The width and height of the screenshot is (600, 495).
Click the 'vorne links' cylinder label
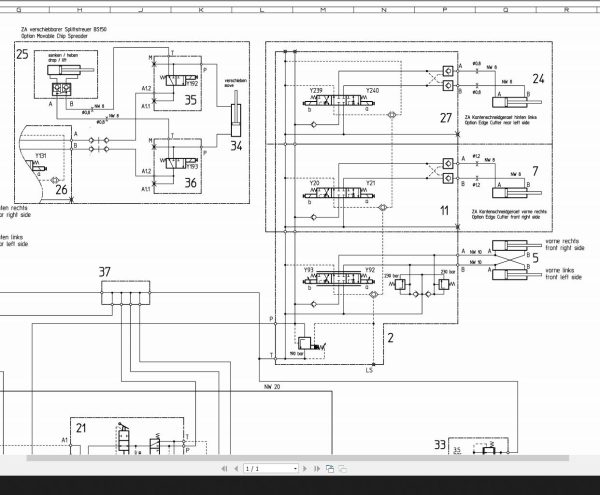(x=560, y=270)
